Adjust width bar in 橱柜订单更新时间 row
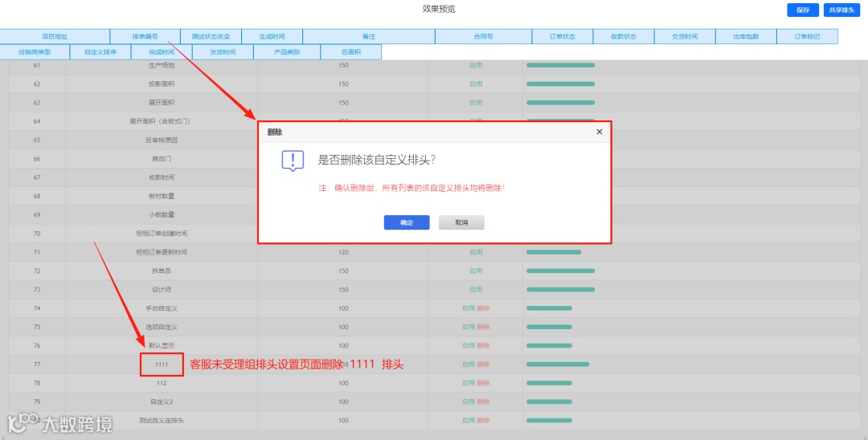868x440 pixels. [x=554, y=252]
